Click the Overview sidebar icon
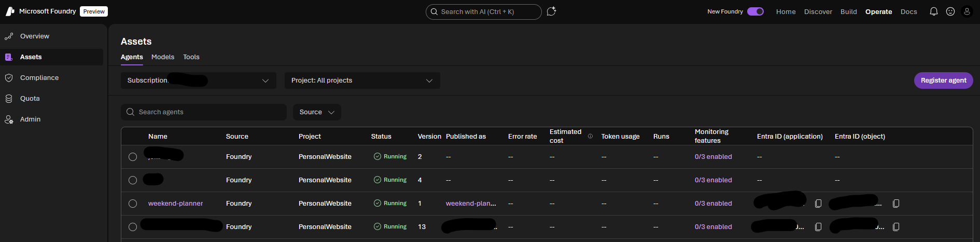The height and width of the screenshot is (242, 980). click(x=9, y=36)
